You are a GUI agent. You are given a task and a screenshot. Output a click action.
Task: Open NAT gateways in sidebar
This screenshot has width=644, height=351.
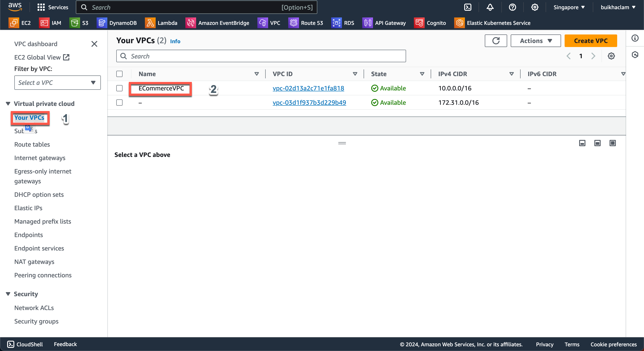click(34, 262)
